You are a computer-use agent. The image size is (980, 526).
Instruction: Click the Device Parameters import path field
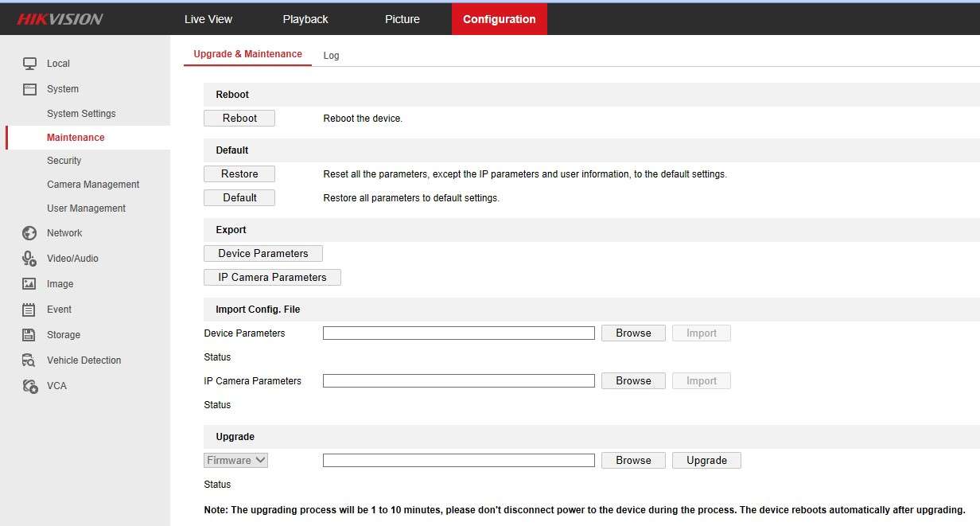tap(458, 333)
